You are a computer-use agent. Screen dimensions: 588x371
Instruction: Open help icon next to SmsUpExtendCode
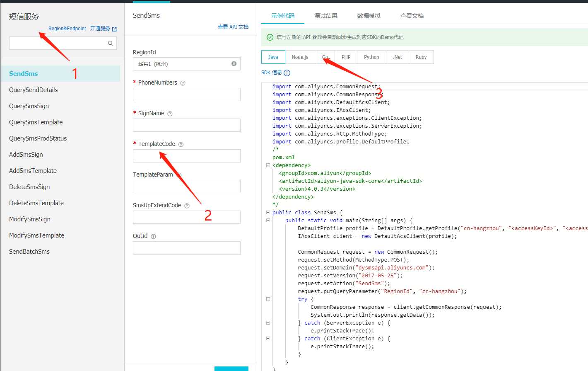point(187,206)
